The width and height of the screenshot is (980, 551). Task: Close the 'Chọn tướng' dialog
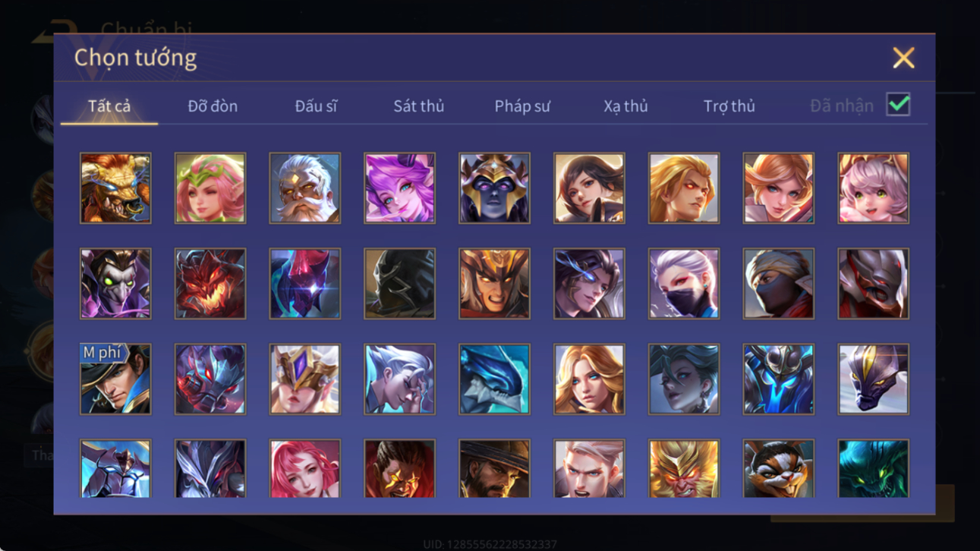(903, 58)
